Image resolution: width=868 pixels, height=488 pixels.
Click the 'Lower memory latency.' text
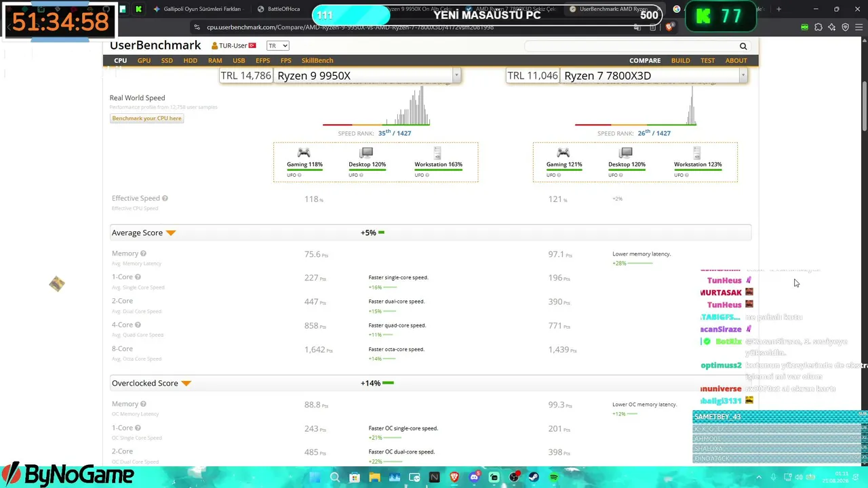(642, 253)
